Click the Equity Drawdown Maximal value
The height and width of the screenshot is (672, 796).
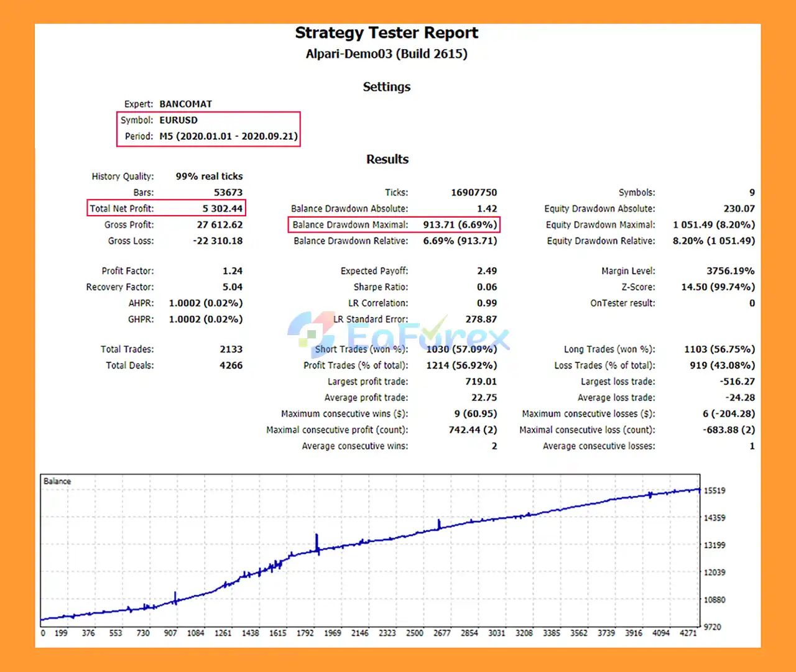tap(713, 225)
